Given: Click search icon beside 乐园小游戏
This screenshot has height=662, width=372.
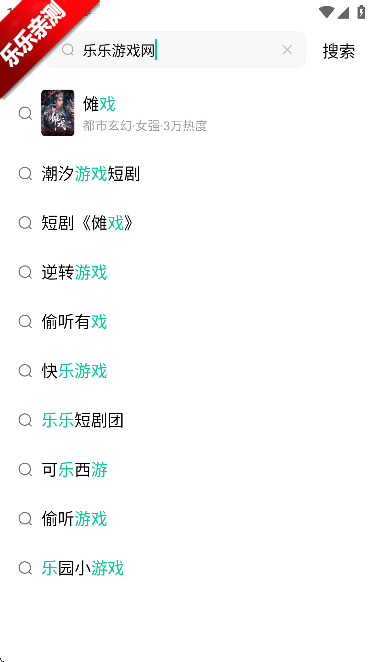Looking at the screenshot, I should 25,568.
